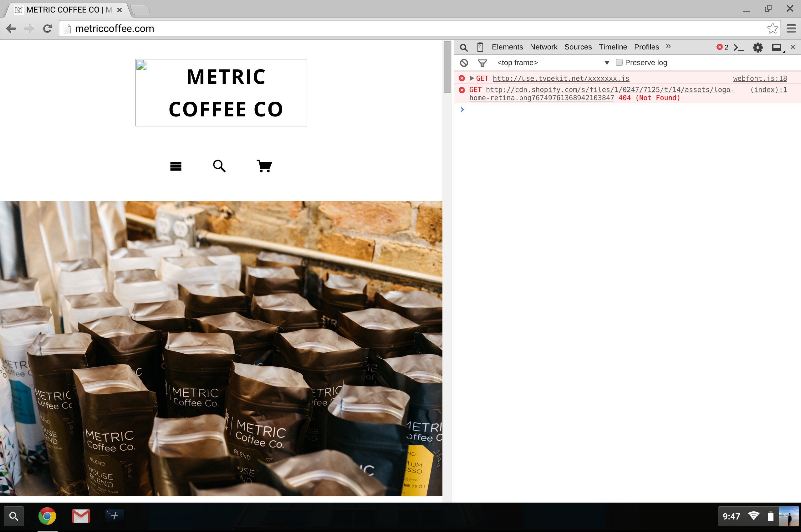Open Gmail from the taskbar

point(81,516)
